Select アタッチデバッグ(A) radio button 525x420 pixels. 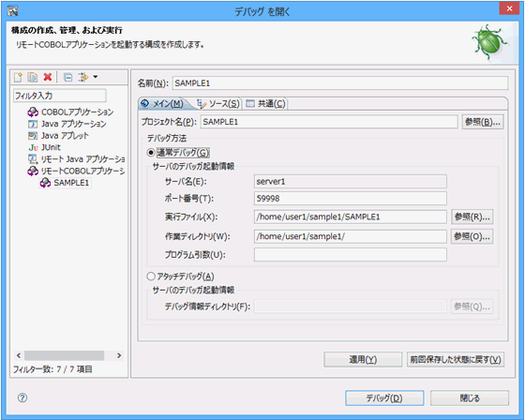[151, 277]
